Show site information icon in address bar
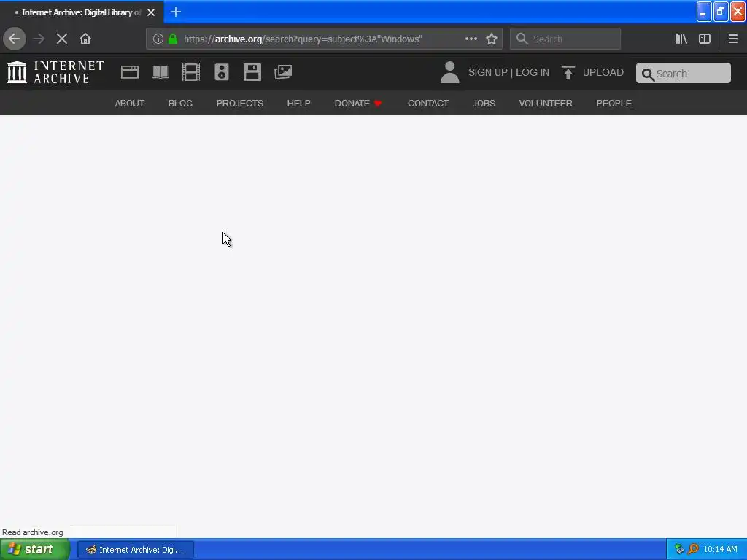The height and width of the screenshot is (560, 747). 158,39
